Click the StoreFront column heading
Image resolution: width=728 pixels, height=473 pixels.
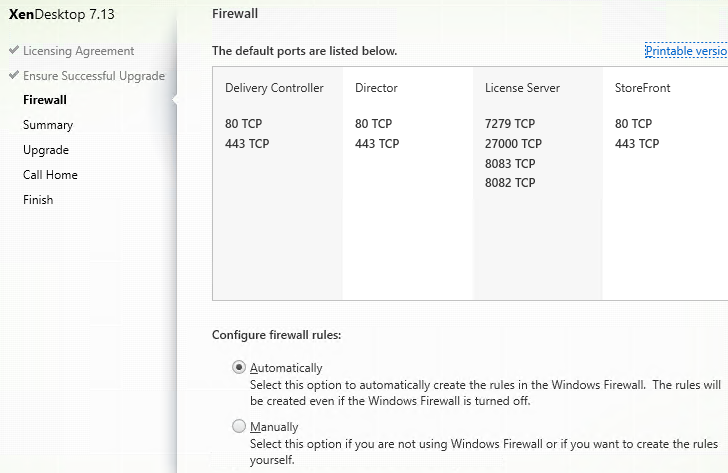pyautogui.click(x=643, y=88)
